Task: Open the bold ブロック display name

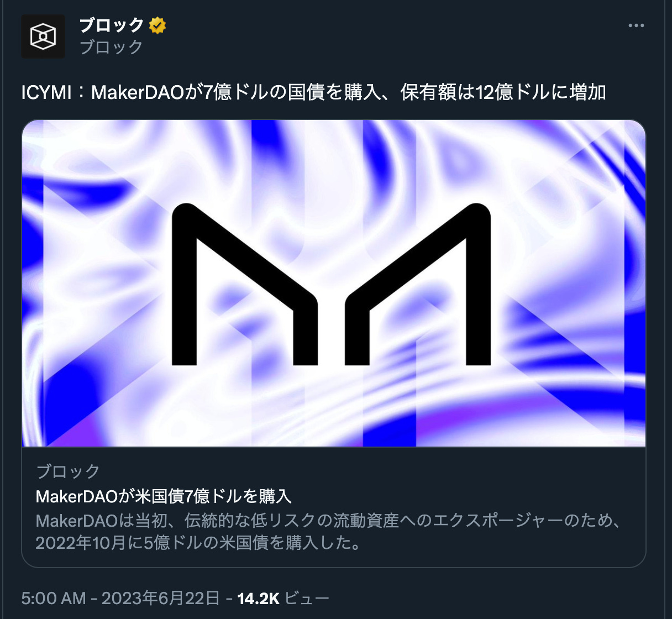Action: click(112, 25)
